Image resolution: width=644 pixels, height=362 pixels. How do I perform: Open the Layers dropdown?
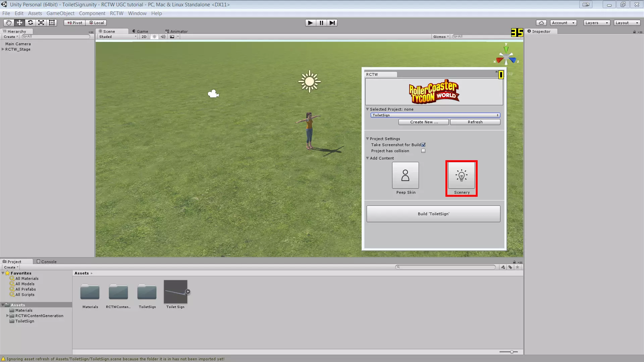tap(596, 23)
